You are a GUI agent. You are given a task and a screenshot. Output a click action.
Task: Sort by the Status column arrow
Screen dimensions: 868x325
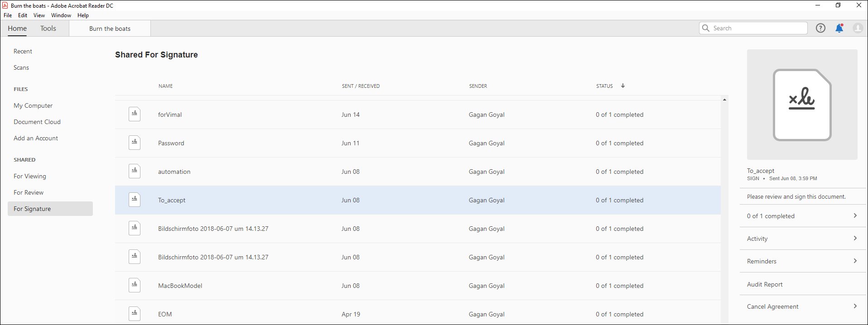coord(623,86)
